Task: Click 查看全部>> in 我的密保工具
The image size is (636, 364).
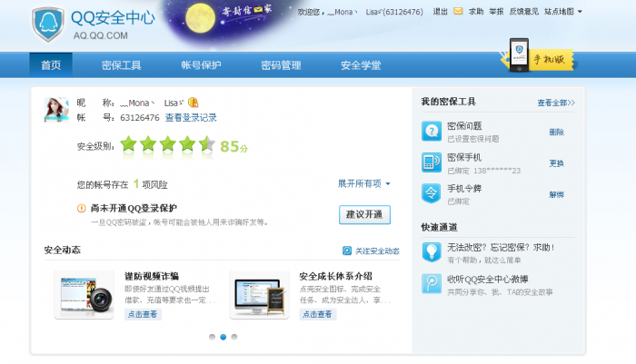Action: [x=556, y=103]
